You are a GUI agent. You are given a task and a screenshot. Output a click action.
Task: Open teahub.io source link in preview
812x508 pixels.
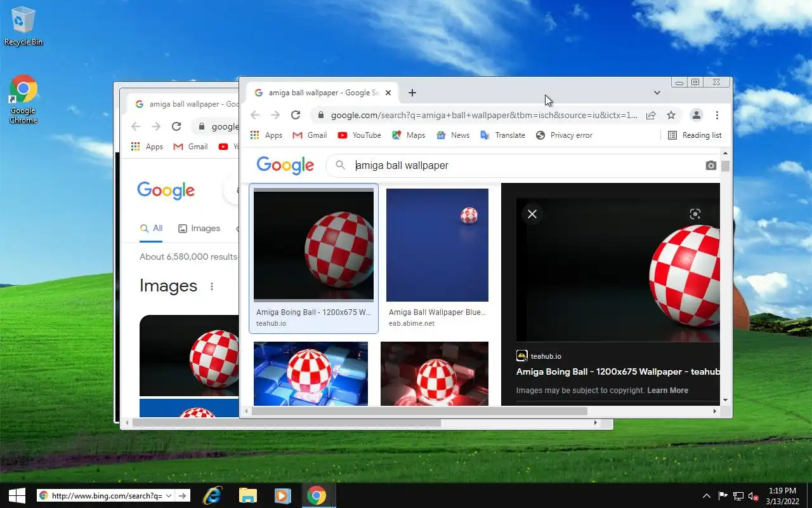[x=539, y=356]
